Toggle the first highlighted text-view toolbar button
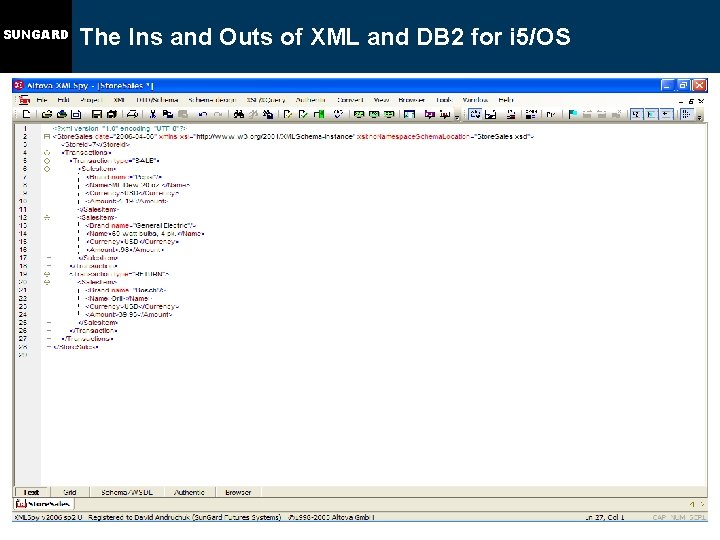The height and width of the screenshot is (540, 720). pyautogui.click(x=475, y=114)
